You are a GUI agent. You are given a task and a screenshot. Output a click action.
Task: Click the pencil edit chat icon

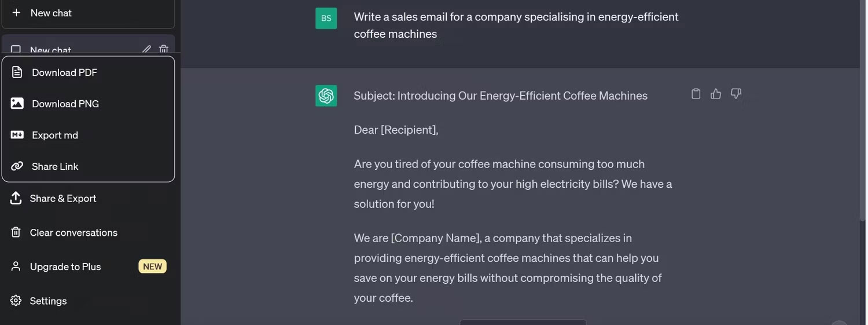coord(147,50)
